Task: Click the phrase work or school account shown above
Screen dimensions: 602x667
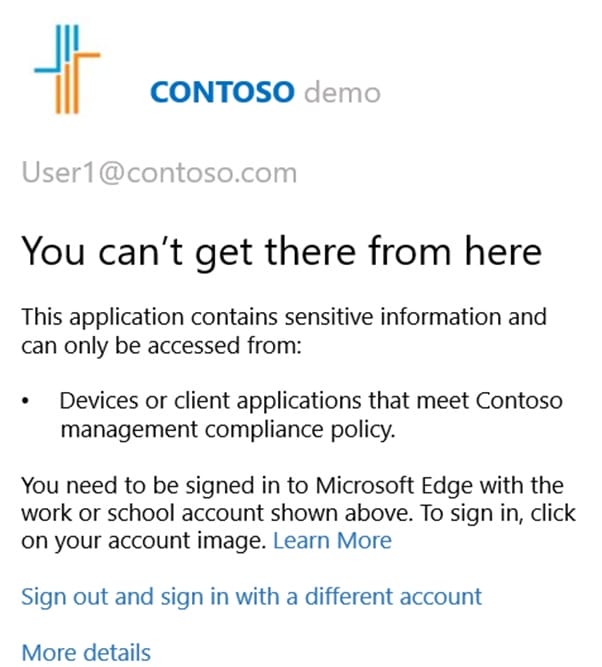Action: click(x=217, y=513)
